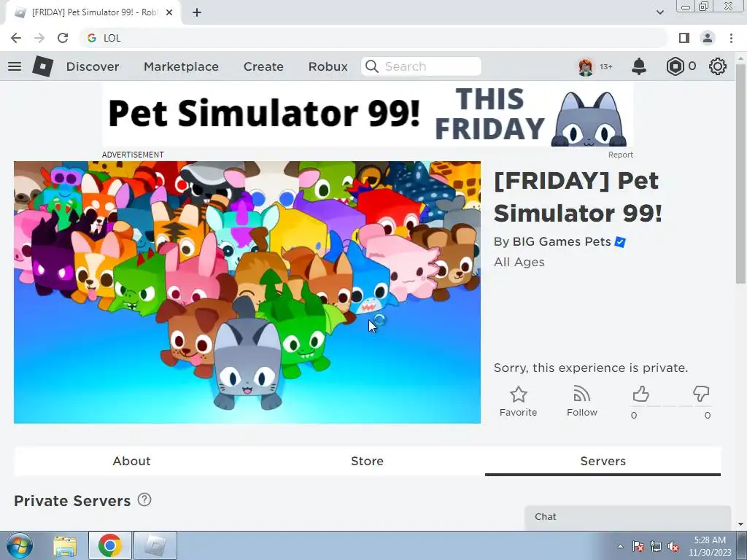
Task: Open the Roblox settings gear
Action: click(718, 66)
